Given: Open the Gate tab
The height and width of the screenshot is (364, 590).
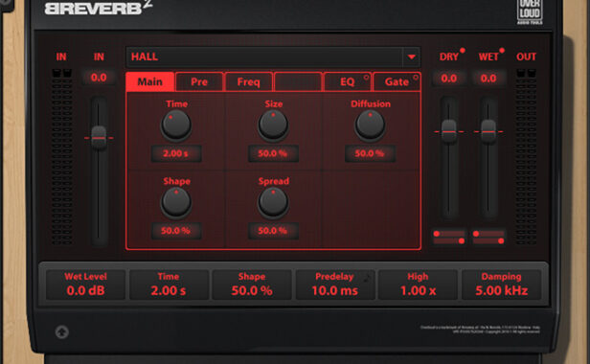Looking at the screenshot, I should [397, 81].
